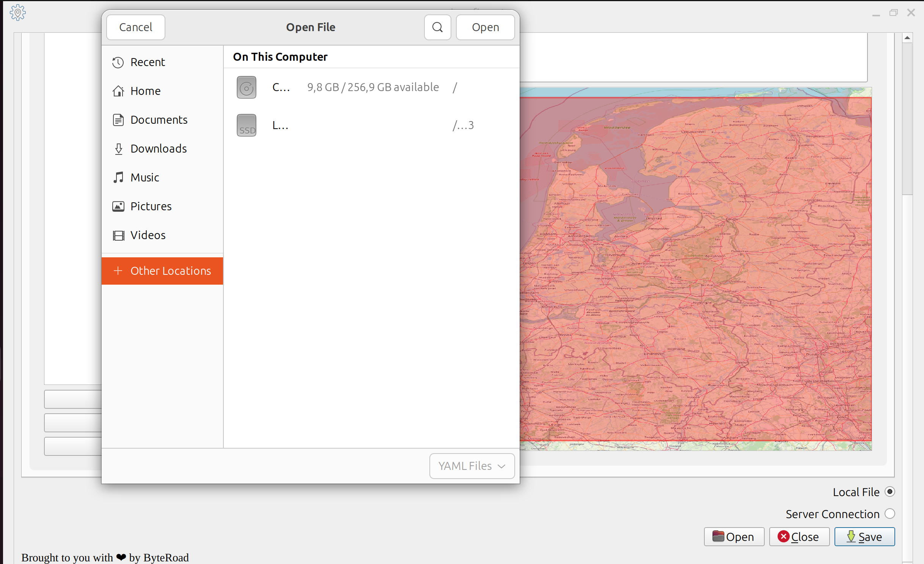Click the red Close button at bottom

click(x=799, y=537)
